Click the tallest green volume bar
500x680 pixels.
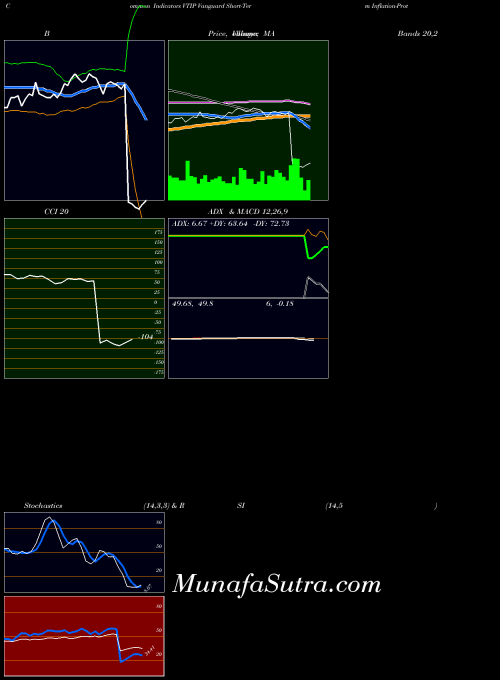[x=296, y=180]
